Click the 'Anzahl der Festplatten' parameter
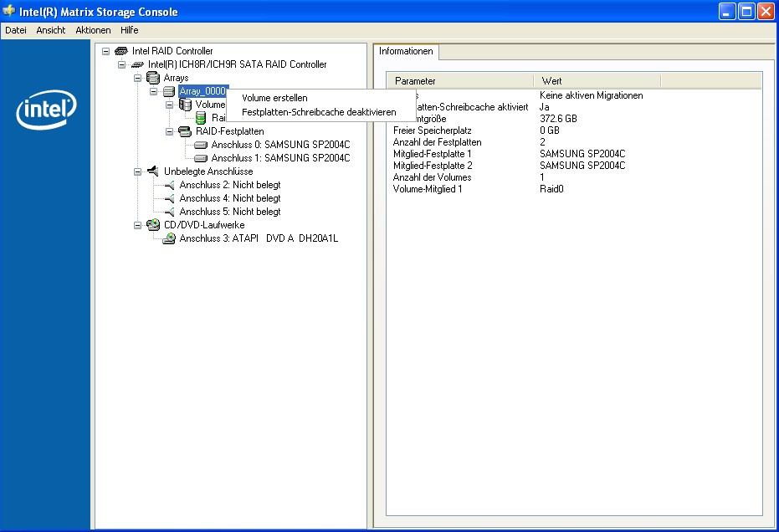 click(437, 142)
